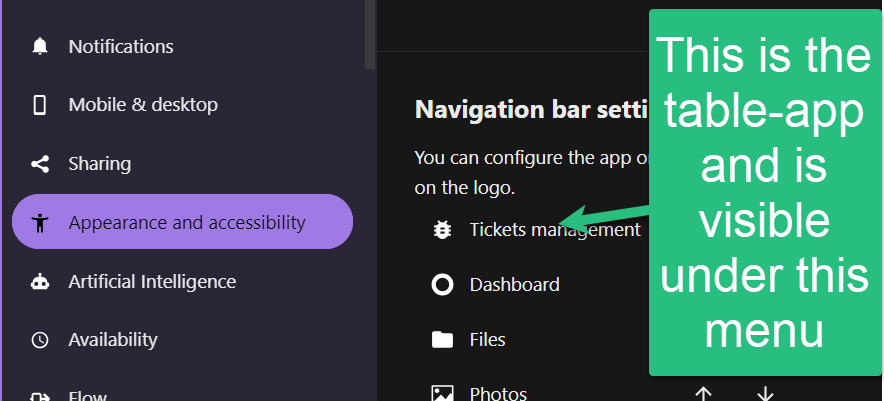Click the share icon in the sidebar
884x401 pixels.
(40, 164)
